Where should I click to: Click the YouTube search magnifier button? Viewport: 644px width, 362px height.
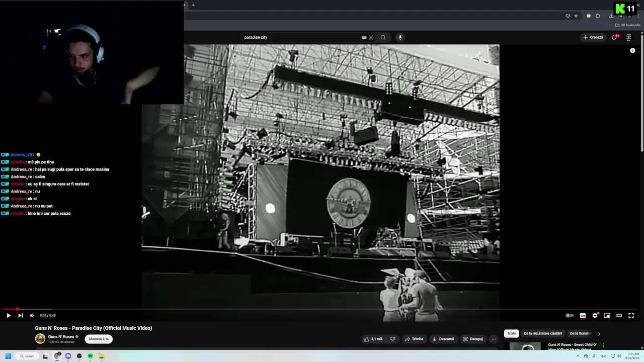[383, 37]
